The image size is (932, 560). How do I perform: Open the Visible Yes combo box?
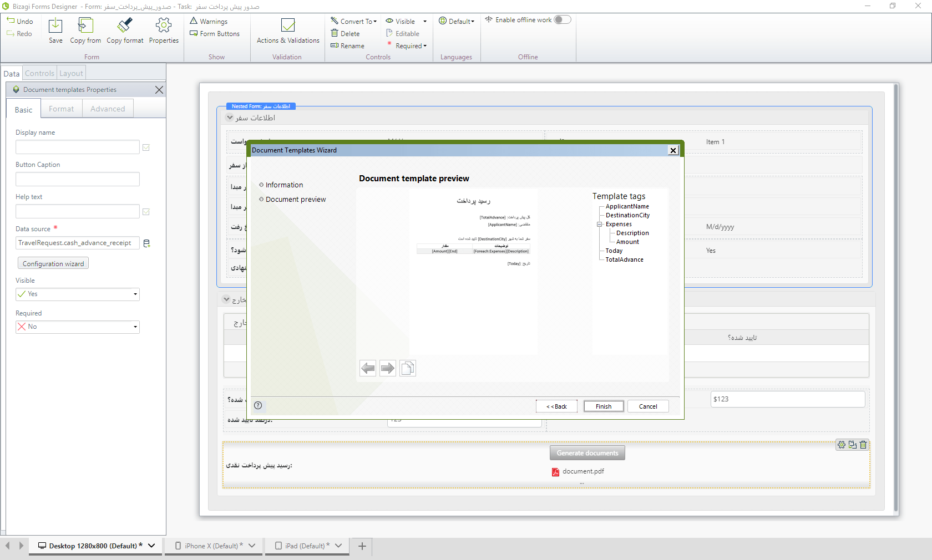78,294
